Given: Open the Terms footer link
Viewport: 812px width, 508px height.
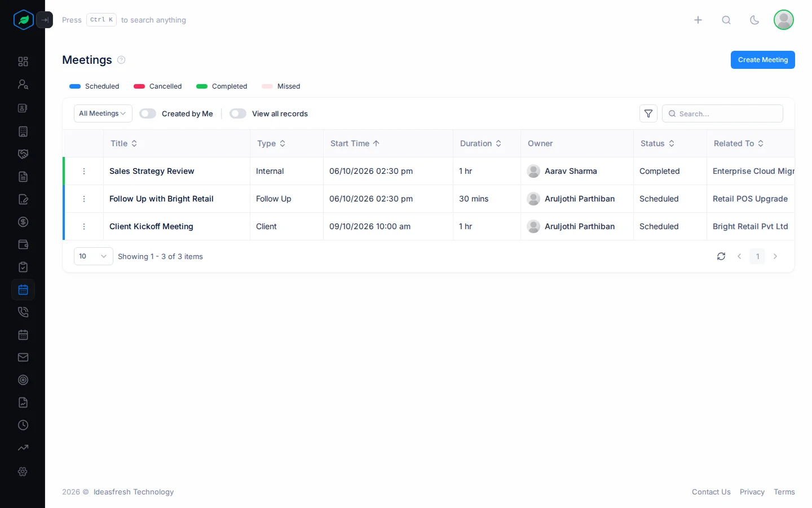Looking at the screenshot, I should click(x=784, y=492).
